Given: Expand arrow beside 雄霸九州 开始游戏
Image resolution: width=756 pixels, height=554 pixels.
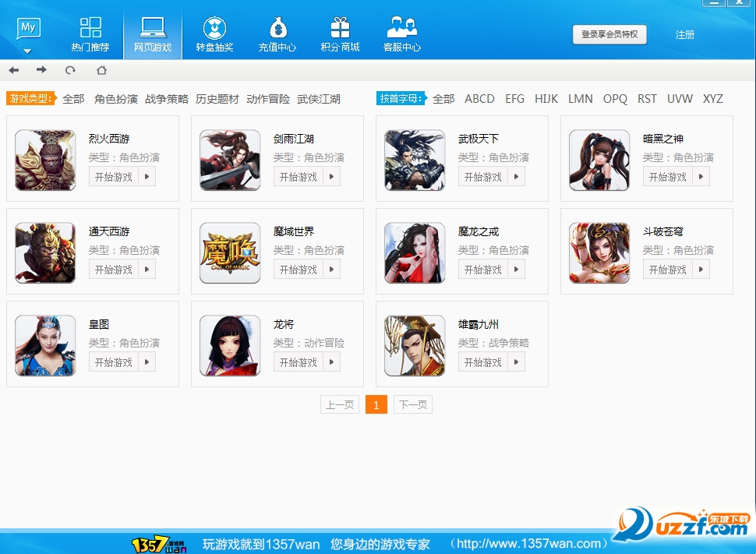Looking at the screenshot, I should (x=517, y=362).
